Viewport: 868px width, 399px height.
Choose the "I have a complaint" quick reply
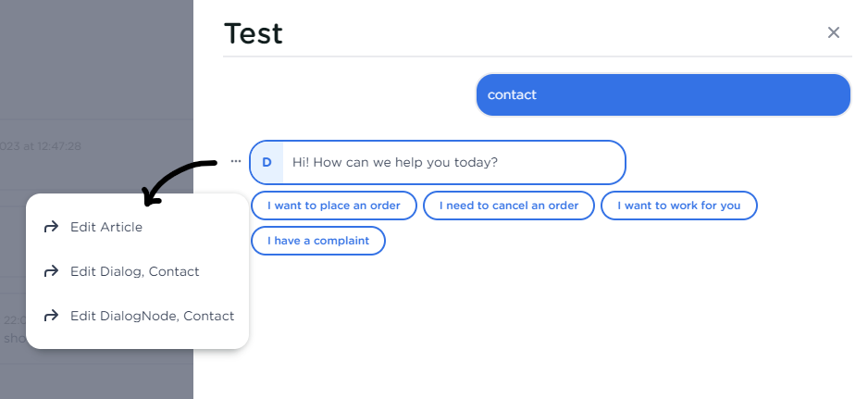pos(317,241)
